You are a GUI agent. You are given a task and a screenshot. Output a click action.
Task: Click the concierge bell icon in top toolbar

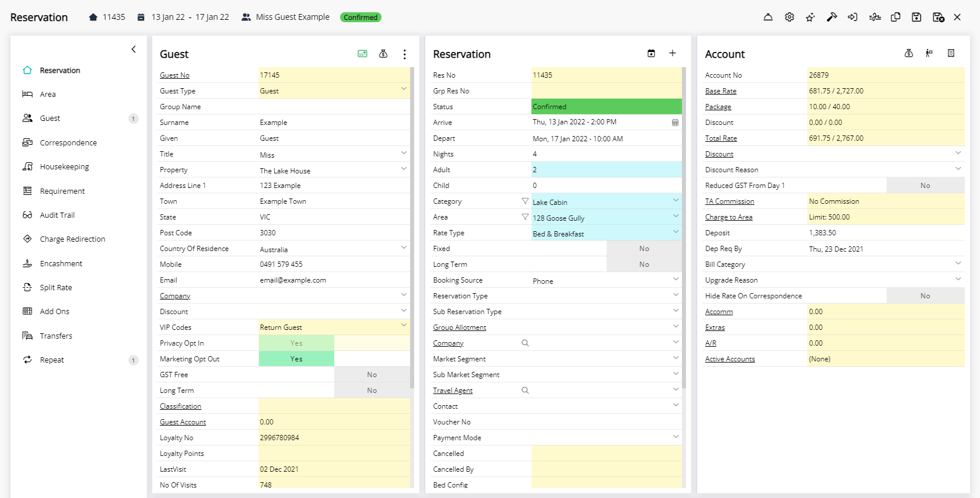point(768,18)
